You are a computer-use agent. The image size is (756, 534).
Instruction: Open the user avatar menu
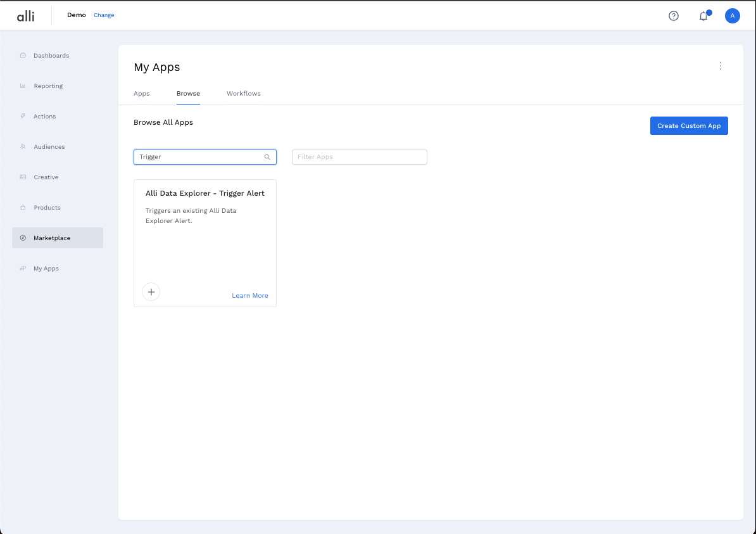[x=733, y=16]
